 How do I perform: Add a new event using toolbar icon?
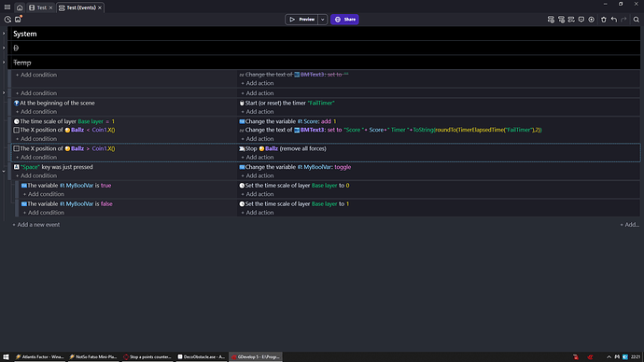(x=551, y=20)
